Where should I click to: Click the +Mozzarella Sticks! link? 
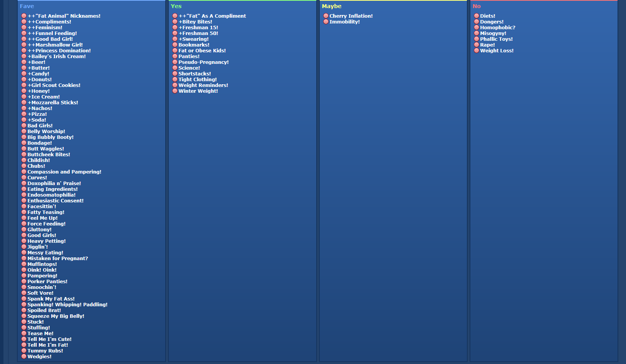click(x=53, y=102)
